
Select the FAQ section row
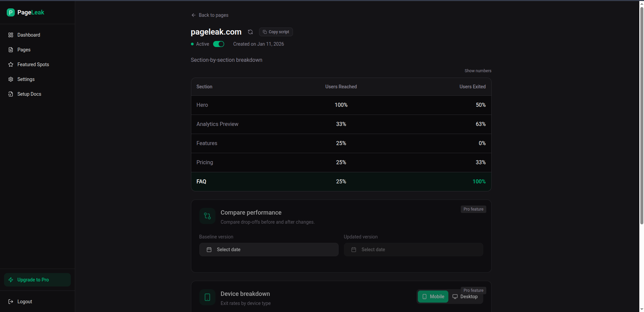(341, 181)
